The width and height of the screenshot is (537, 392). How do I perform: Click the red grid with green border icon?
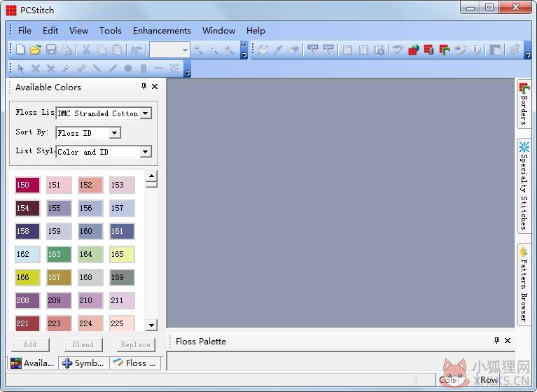pos(445,50)
